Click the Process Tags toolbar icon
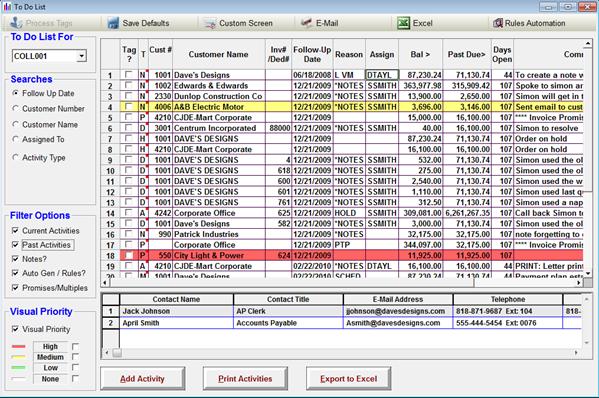The image size is (599, 398). point(16,23)
